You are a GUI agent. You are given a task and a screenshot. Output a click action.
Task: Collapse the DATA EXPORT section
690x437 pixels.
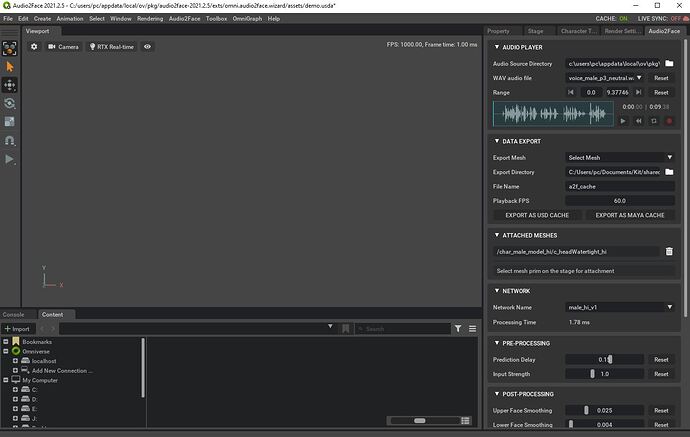(x=497, y=141)
